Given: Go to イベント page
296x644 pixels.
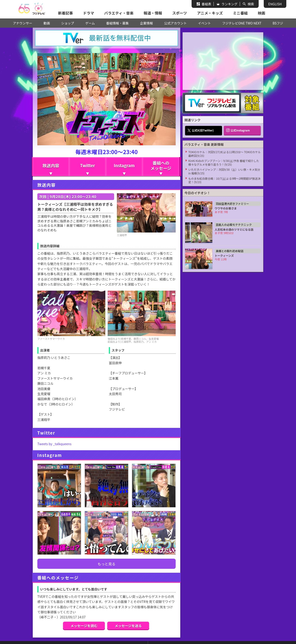Looking at the screenshot, I should [204, 23].
